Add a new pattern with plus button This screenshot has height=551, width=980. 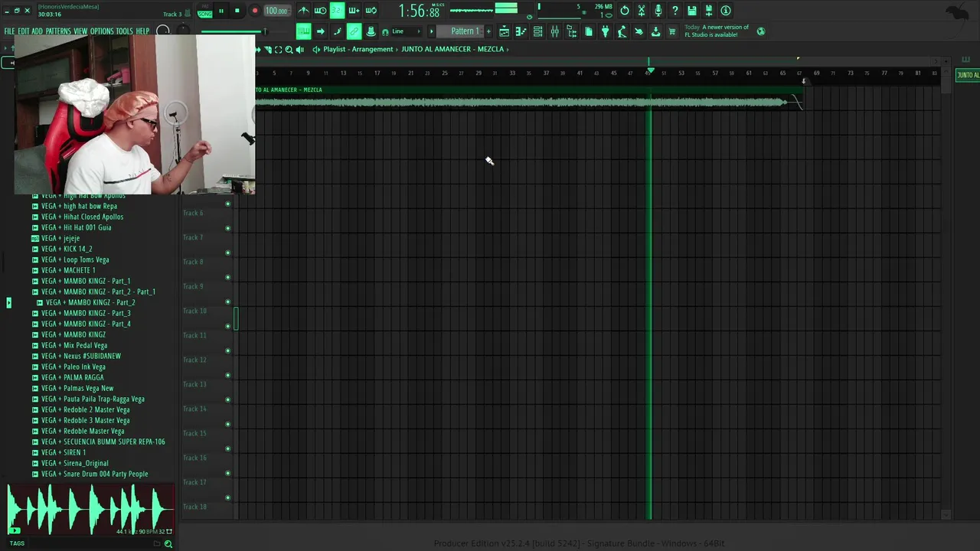point(488,31)
